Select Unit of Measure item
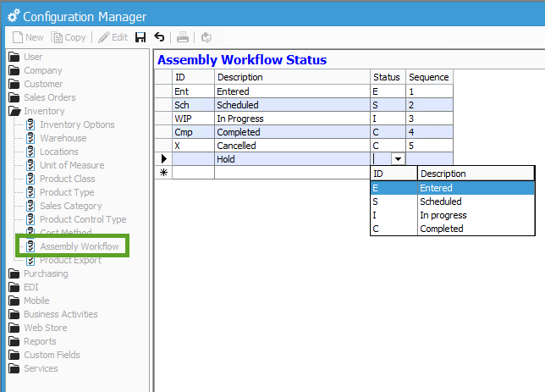 (x=65, y=165)
